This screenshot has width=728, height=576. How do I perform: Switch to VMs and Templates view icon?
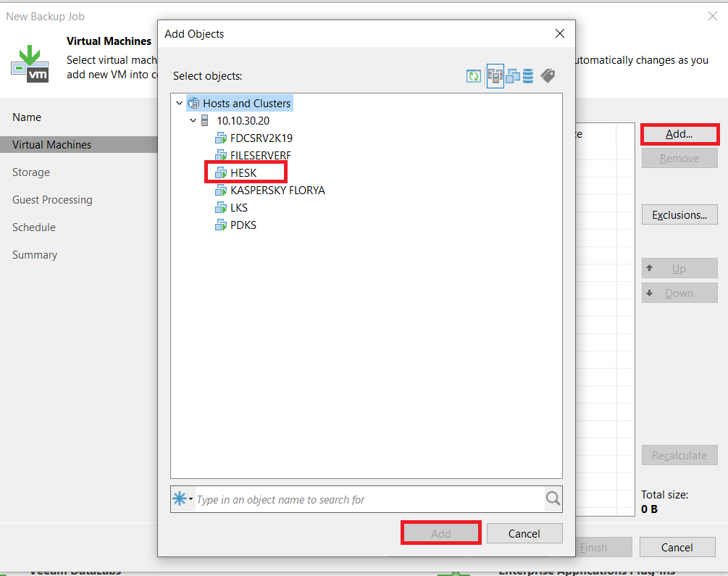click(x=513, y=76)
